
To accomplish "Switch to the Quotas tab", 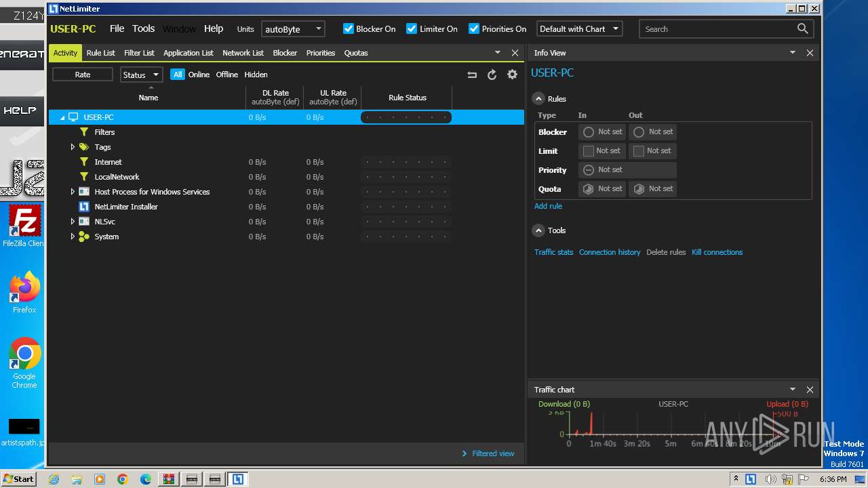I will tap(356, 53).
